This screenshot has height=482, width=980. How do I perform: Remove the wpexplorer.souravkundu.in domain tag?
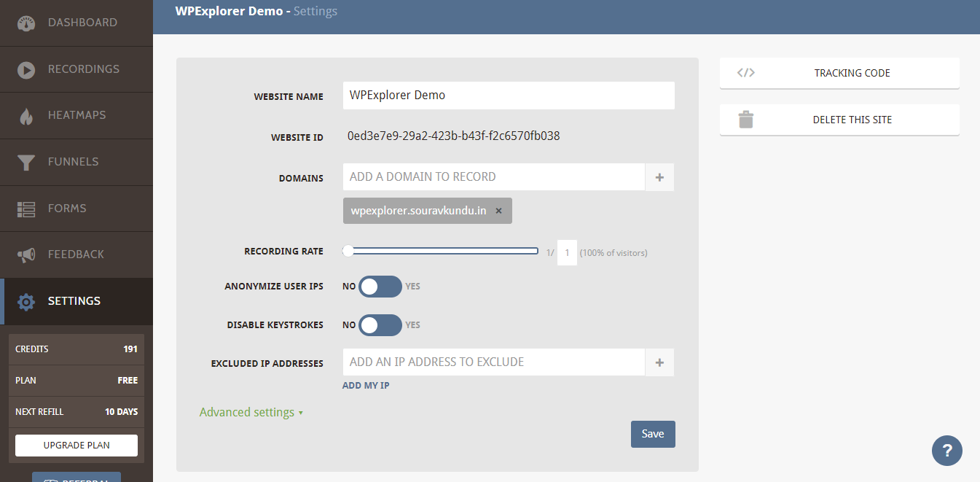click(x=499, y=211)
